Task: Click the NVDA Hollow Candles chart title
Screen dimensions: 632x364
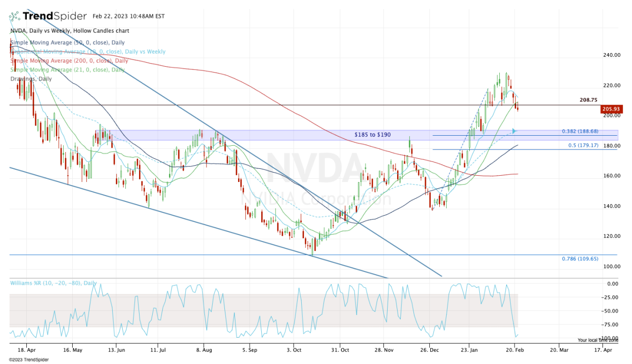Action: point(70,31)
